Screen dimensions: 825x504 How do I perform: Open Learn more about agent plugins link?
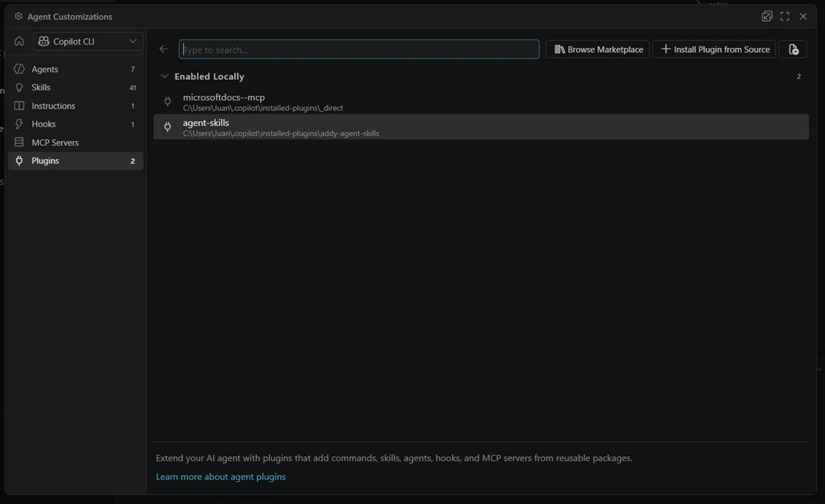click(x=221, y=476)
